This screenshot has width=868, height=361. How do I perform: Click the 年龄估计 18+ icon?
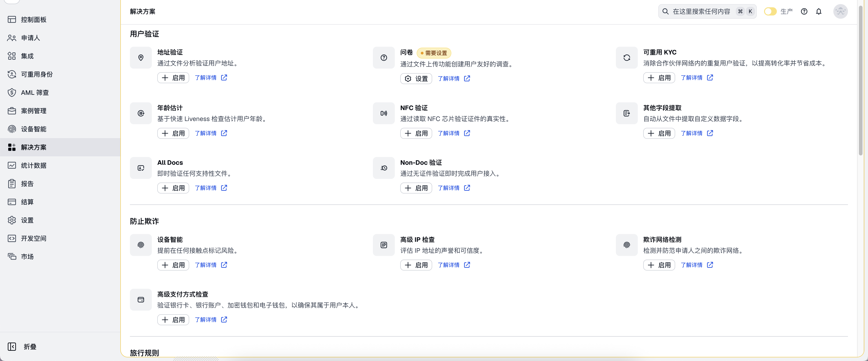point(141,113)
